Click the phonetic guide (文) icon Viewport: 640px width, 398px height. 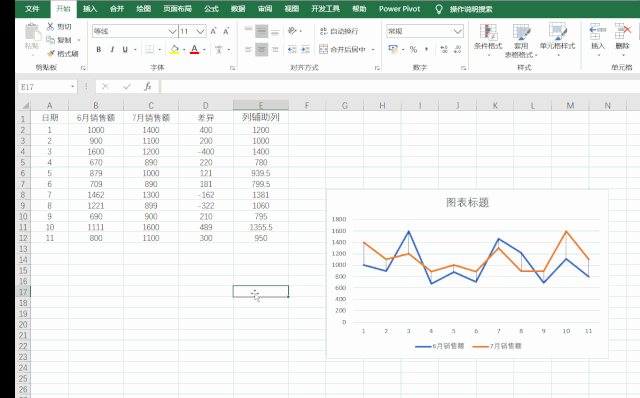219,49
